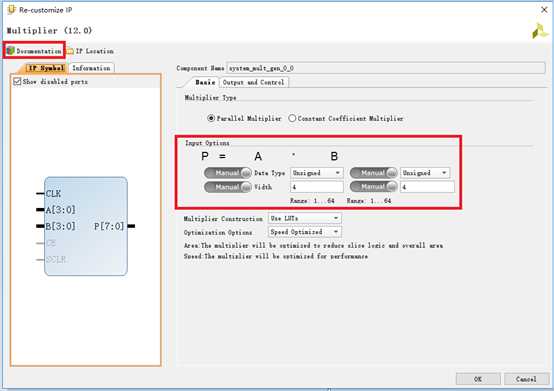Click the Component Name field
The width and height of the screenshot is (554, 391).
tap(386, 68)
